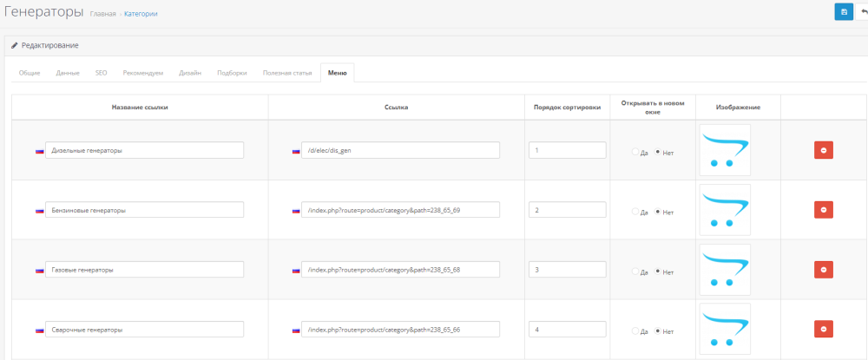
Task: Focus sort order field containing 3
Action: pos(567,270)
